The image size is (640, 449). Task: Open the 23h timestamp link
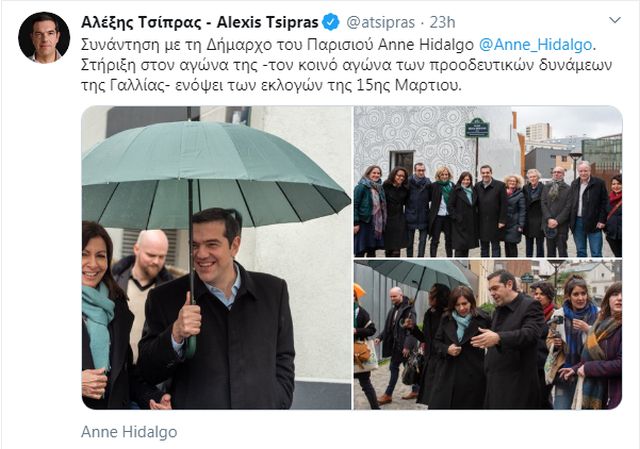[442, 22]
